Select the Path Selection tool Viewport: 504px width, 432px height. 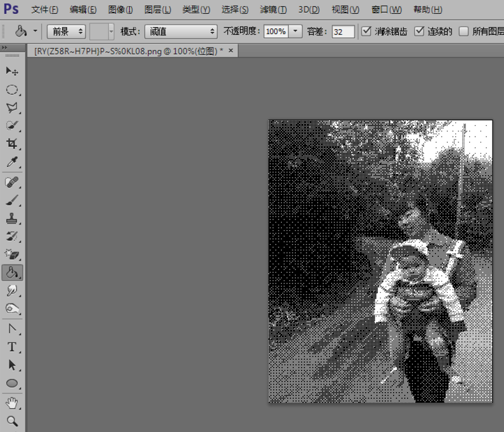coord(12,365)
